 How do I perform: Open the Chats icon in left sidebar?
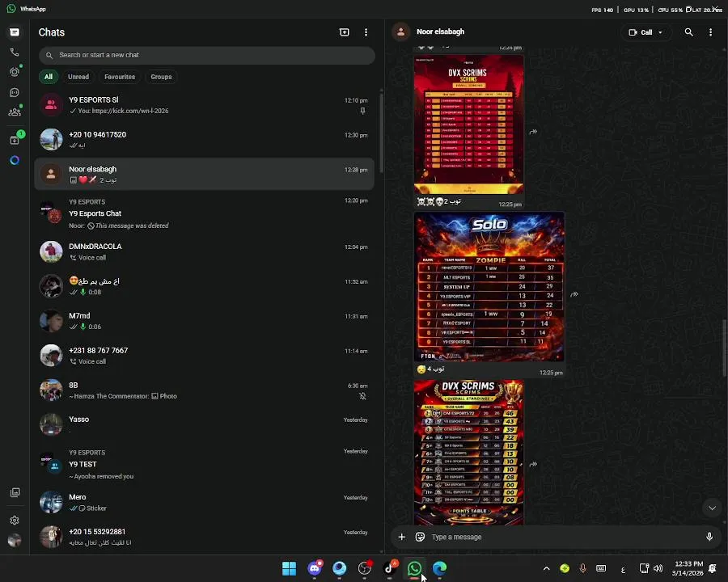coord(15,32)
